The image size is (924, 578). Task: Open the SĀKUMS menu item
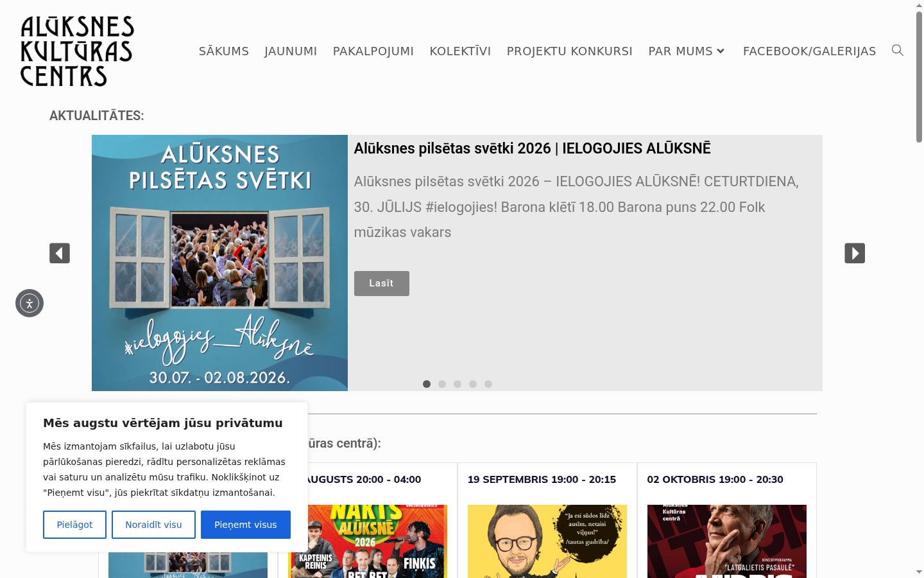(x=224, y=51)
